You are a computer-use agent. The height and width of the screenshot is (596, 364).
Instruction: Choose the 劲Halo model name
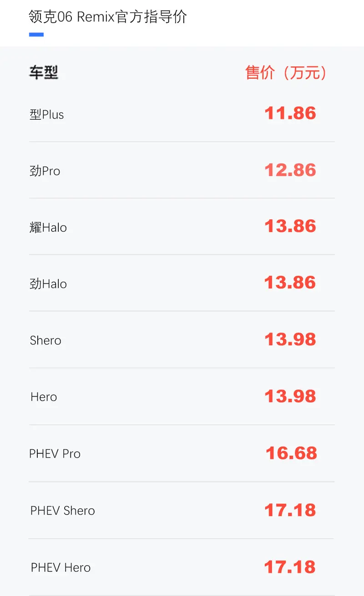click(x=48, y=284)
